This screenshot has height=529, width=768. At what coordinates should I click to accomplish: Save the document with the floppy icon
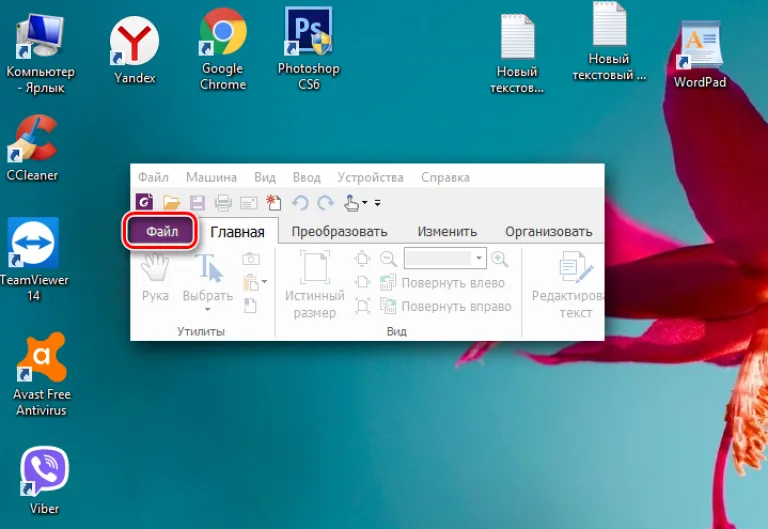pyautogui.click(x=197, y=202)
